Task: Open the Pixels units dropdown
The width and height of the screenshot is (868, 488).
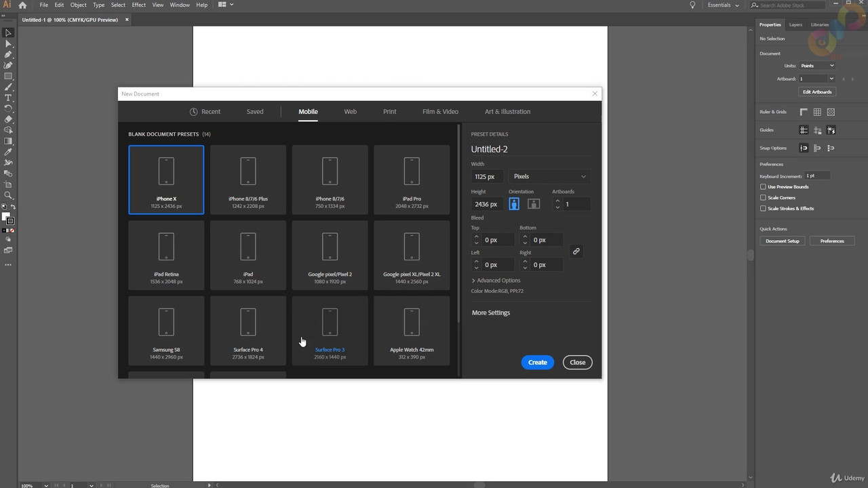Action: (x=549, y=176)
